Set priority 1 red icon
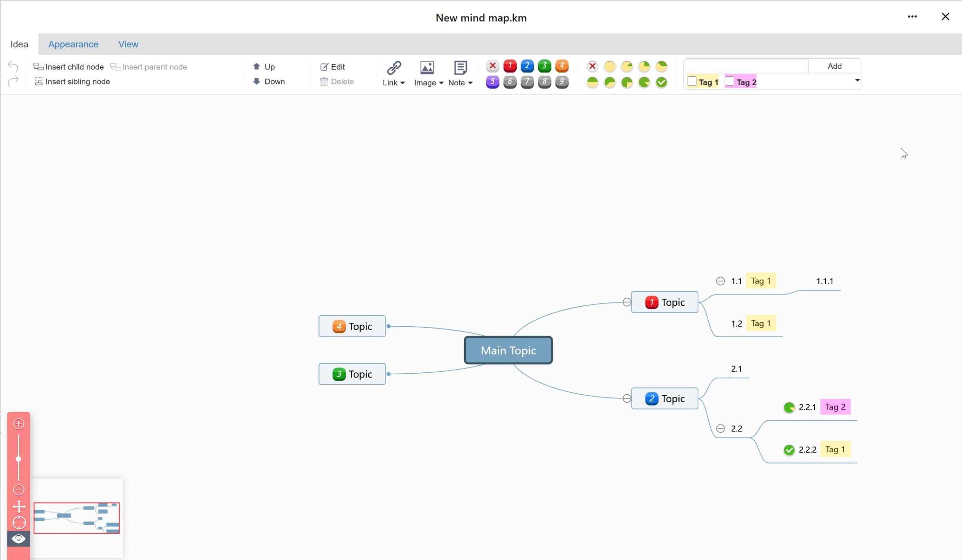Screen dimensions: 962x560 click(x=510, y=66)
